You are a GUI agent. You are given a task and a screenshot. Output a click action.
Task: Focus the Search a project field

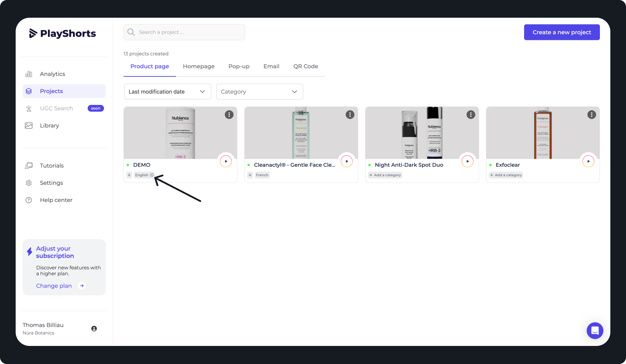pyautogui.click(x=184, y=32)
